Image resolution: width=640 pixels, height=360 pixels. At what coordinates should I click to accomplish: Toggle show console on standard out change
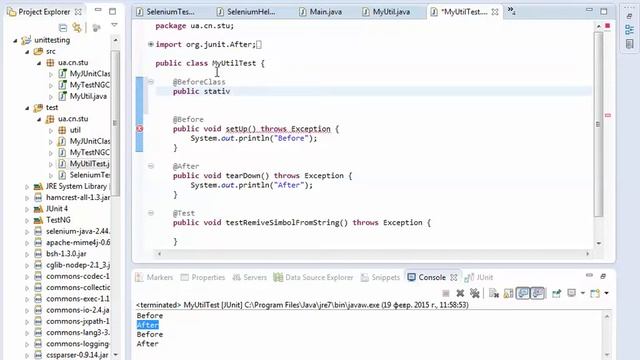[x=523, y=293]
